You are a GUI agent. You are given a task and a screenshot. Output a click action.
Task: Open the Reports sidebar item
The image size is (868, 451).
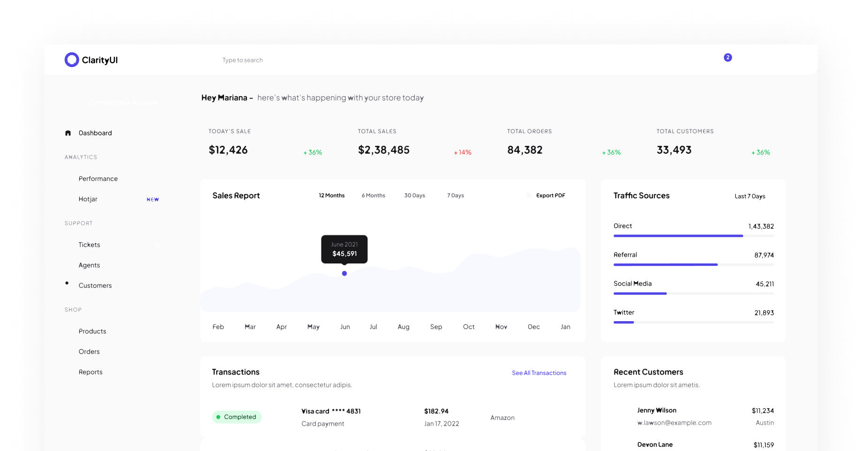(x=90, y=372)
